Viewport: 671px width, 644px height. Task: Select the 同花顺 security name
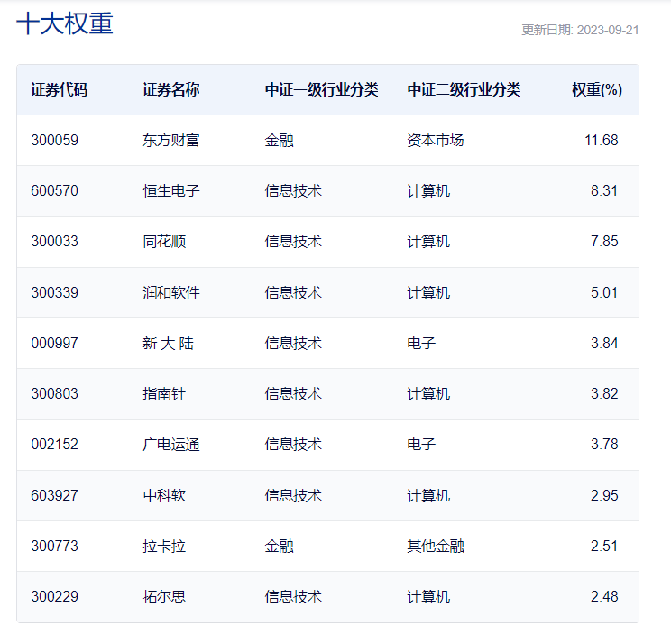[164, 242]
